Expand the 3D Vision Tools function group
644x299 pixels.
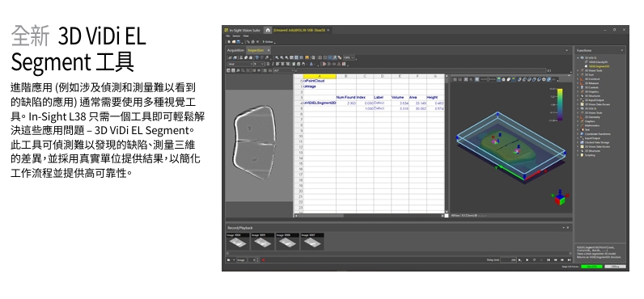tap(578, 70)
